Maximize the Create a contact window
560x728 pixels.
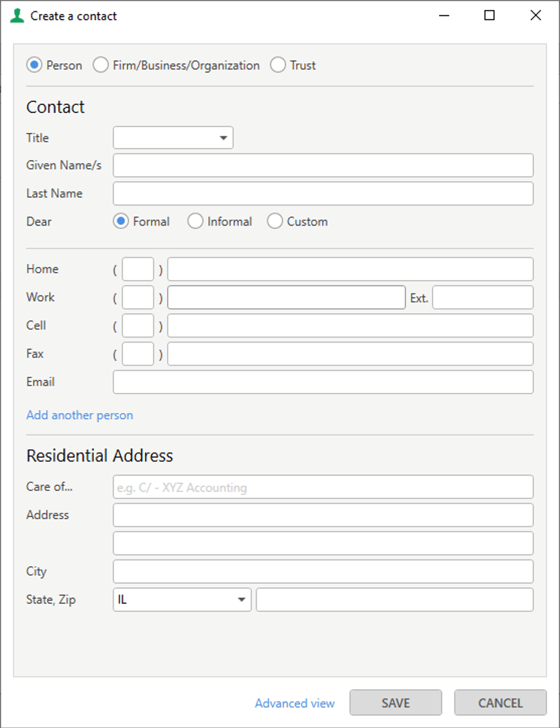point(489,15)
